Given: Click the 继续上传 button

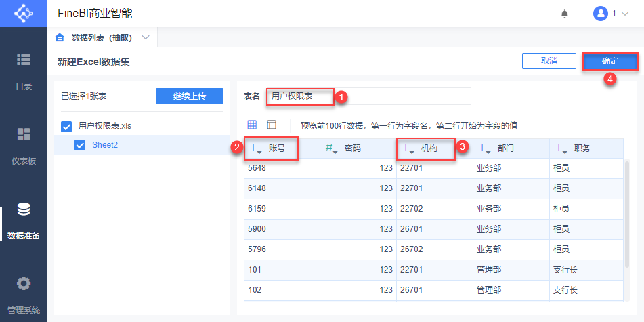Looking at the screenshot, I should click(190, 96).
